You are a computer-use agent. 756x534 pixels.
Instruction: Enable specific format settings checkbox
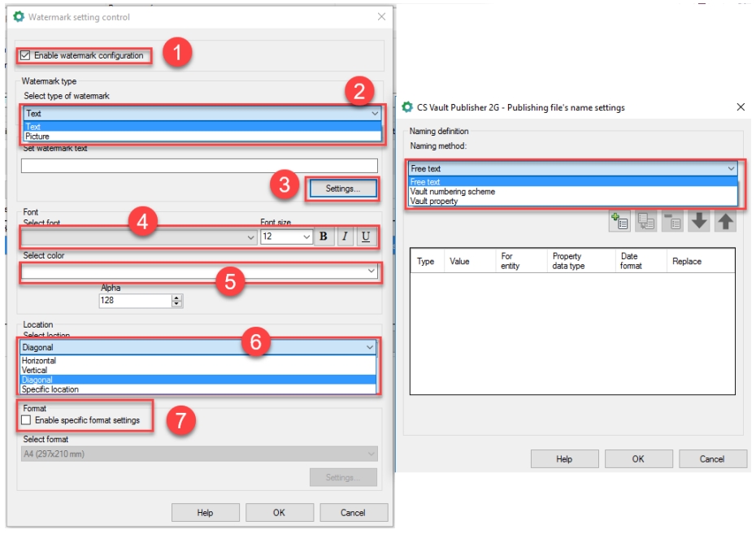(x=27, y=420)
